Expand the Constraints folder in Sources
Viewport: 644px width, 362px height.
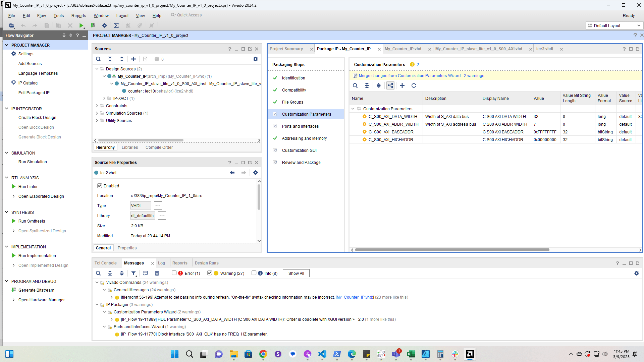point(97,106)
